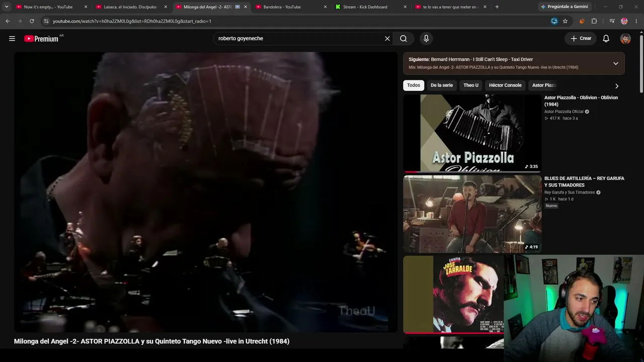Close the 'Now it's empty' YouTube tab
The width and height of the screenshot is (644, 362).
[x=86, y=7]
